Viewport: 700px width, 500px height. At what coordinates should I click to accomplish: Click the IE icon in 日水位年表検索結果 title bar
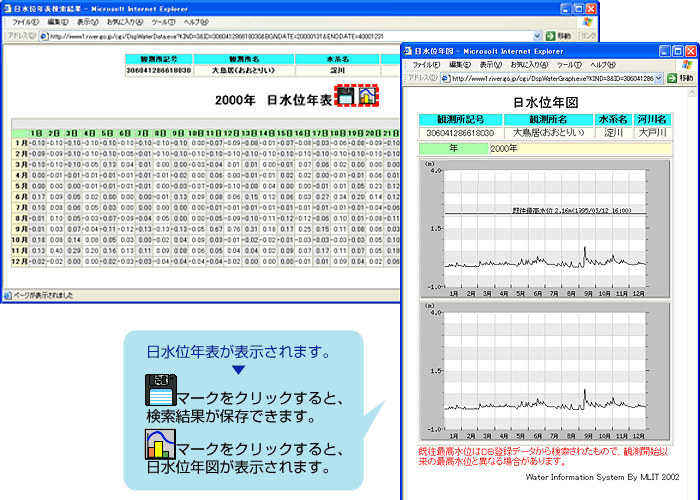(10, 7)
